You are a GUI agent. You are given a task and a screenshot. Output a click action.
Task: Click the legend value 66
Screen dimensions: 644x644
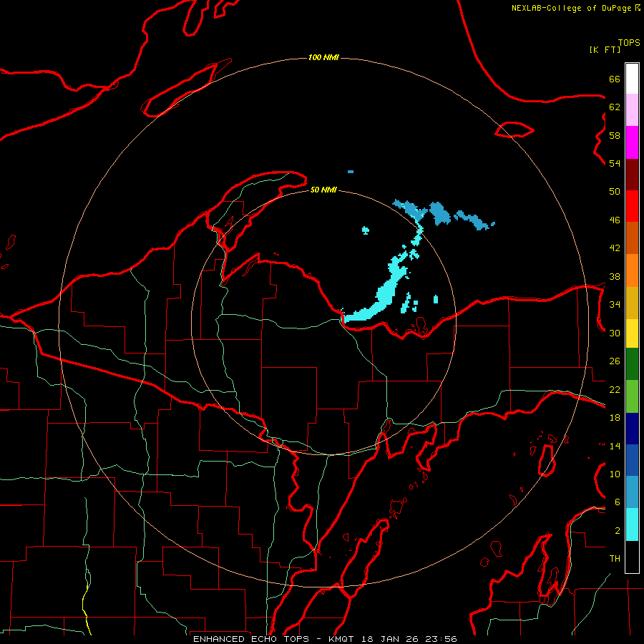(615, 79)
